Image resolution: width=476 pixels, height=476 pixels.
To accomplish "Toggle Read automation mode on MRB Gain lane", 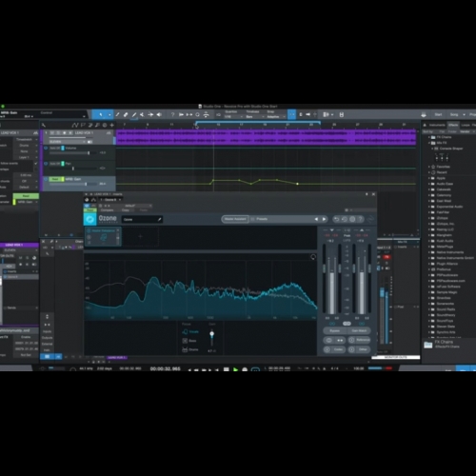I will [55, 179].
